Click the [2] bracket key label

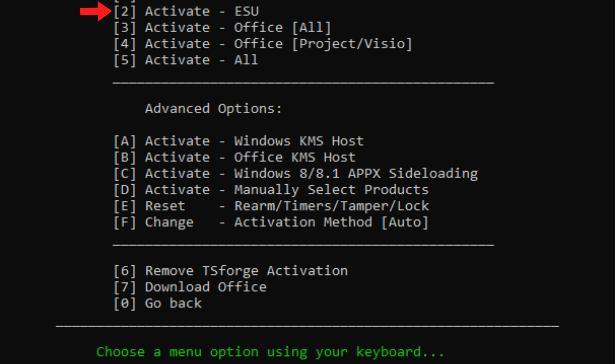pos(125,12)
